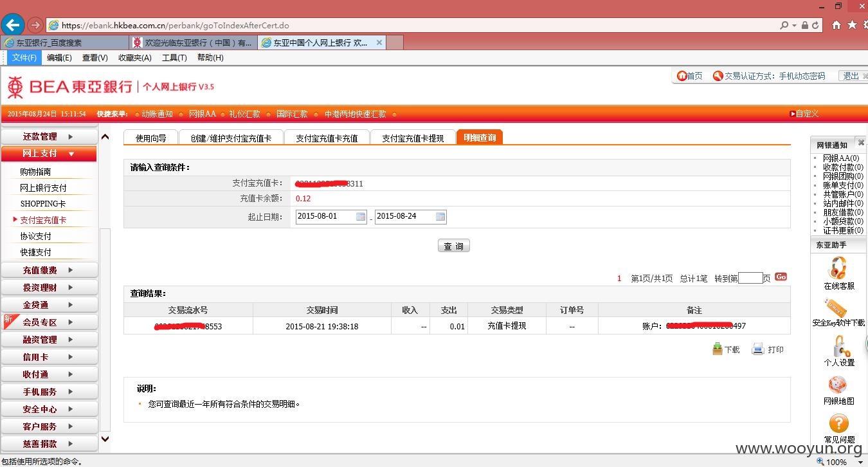The image size is (868, 467).
Task: Click the browser back arrow button
Action: pyautogui.click(x=12, y=25)
